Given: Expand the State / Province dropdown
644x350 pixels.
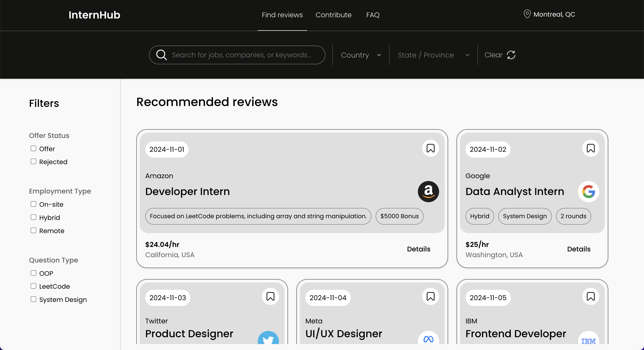Looking at the screenshot, I should point(433,55).
